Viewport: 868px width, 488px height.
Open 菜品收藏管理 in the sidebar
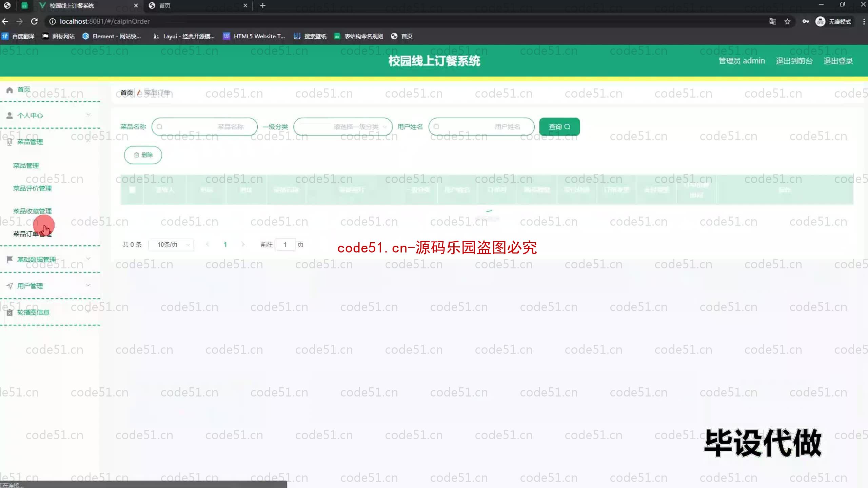coord(32,211)
